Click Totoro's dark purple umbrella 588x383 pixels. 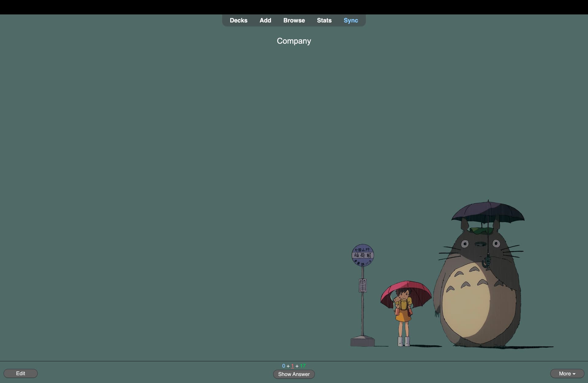pyautogui.click(x=488, y=212)
